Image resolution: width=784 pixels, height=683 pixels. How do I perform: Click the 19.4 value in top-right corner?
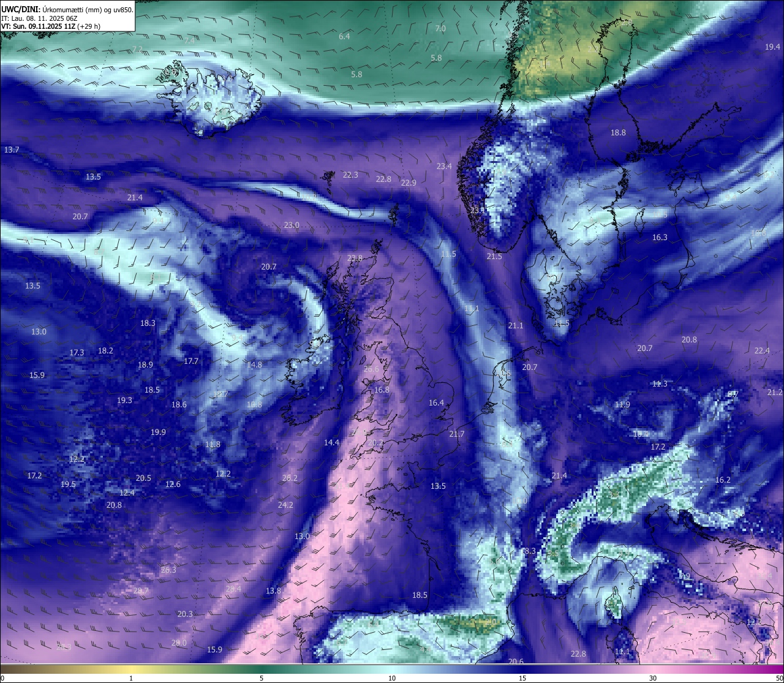(x=772, y=47)
